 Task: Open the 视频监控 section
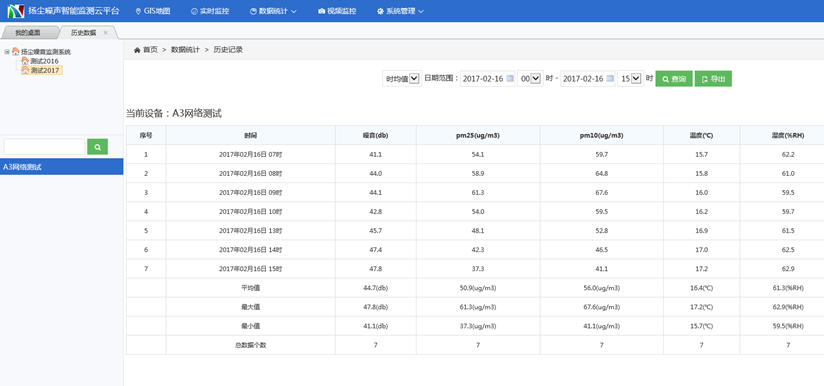[x=337, y=11]
